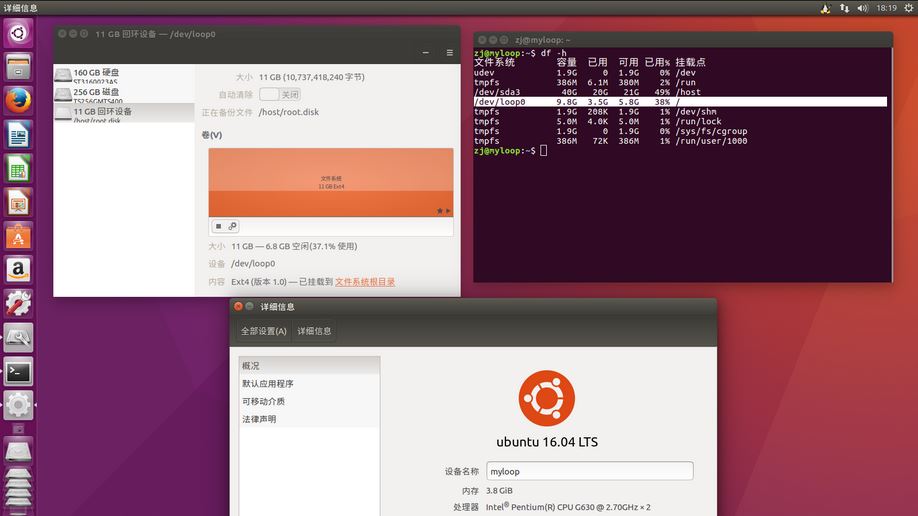Switch to the Terminal dock icon
Image resolution: width=918 pixels, height=516 pixels.
[18, 371]
